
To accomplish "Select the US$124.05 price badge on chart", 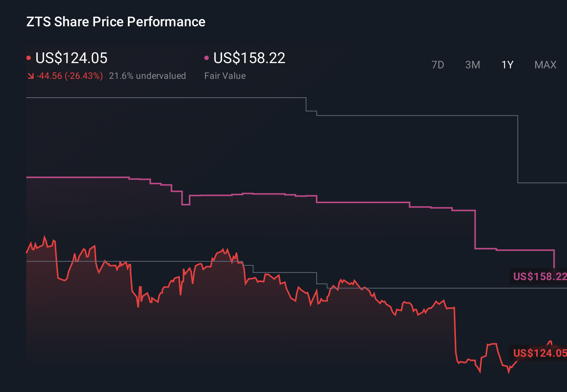I will (540, 353).
